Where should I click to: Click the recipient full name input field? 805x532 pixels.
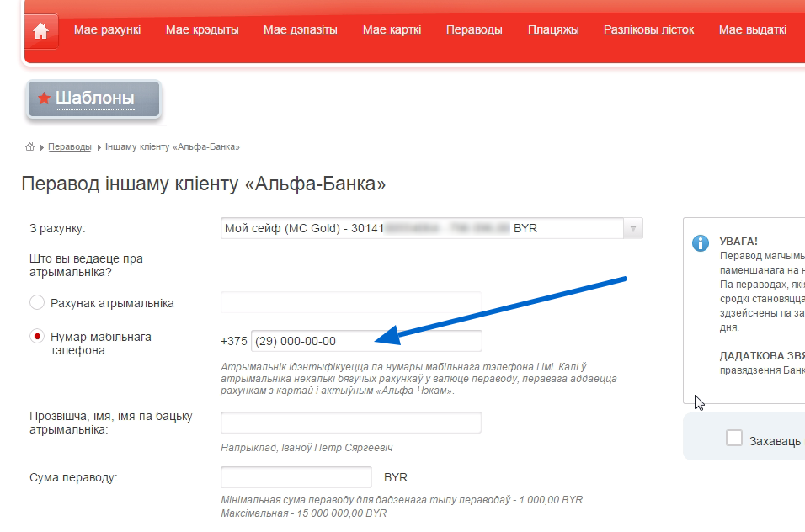350,423
